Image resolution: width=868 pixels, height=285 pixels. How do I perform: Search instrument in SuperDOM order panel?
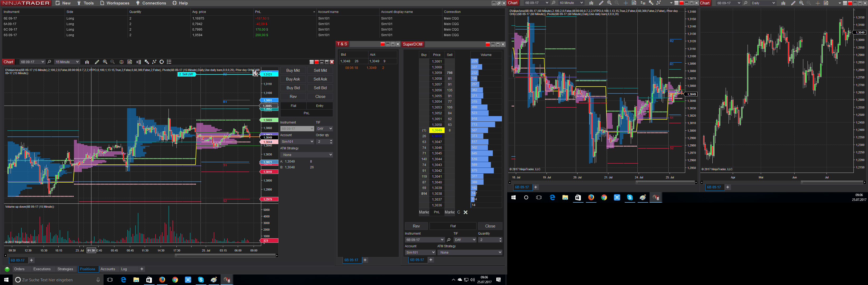click(449, 240)
